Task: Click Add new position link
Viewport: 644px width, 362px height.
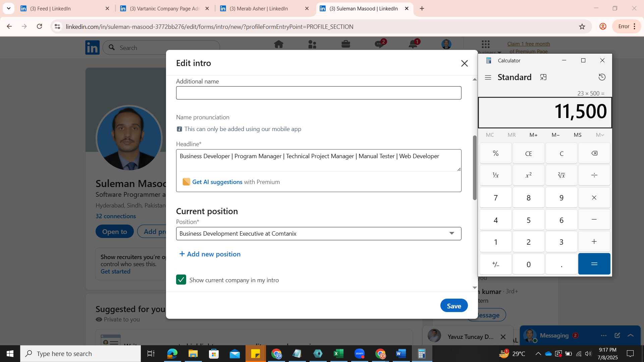Action: [210, 254]
